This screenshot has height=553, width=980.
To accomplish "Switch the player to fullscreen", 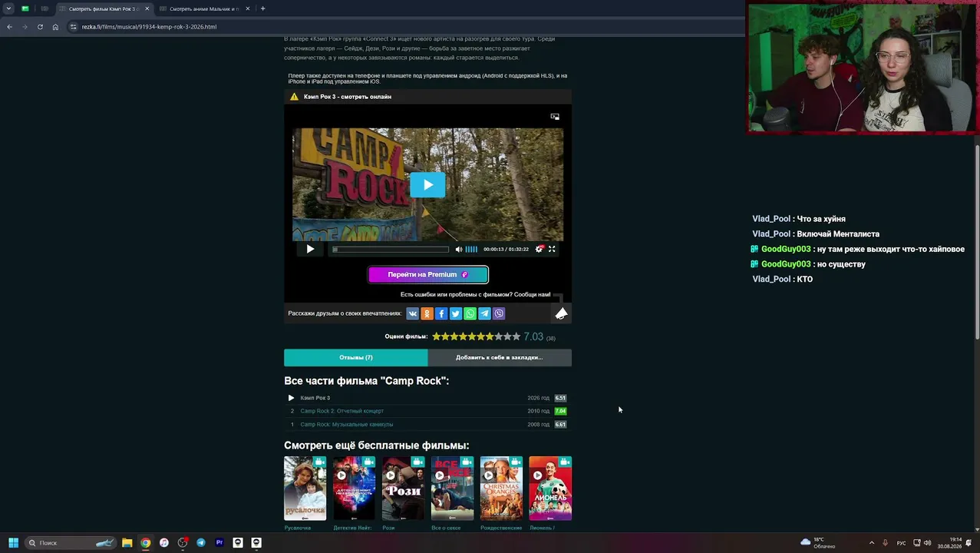I will click(552, 249).
